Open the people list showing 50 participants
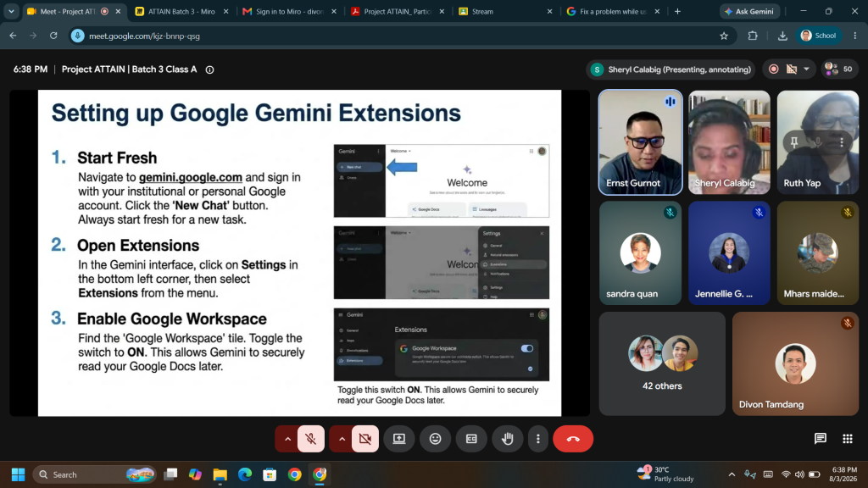Image resolution: width=868 pixels, height=488 pixels. [839, 69]
